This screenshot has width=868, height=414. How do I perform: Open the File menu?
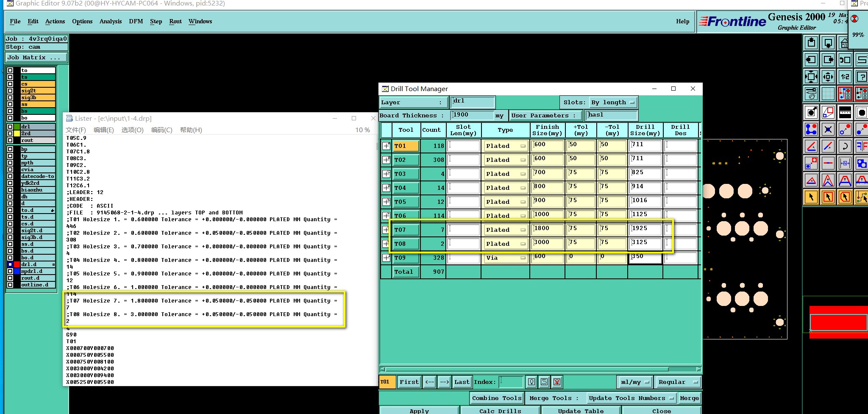click(15, 21)
